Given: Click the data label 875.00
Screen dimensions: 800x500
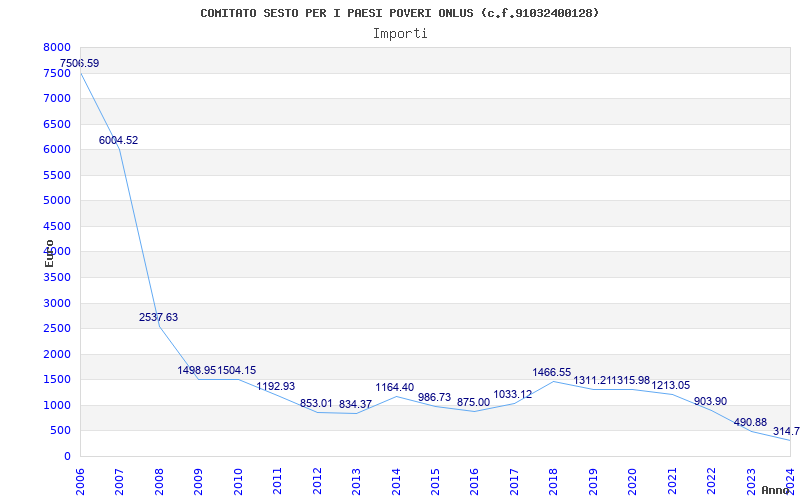Looking at the screenshot, I should pyautogui.click(x=473, y=403).
